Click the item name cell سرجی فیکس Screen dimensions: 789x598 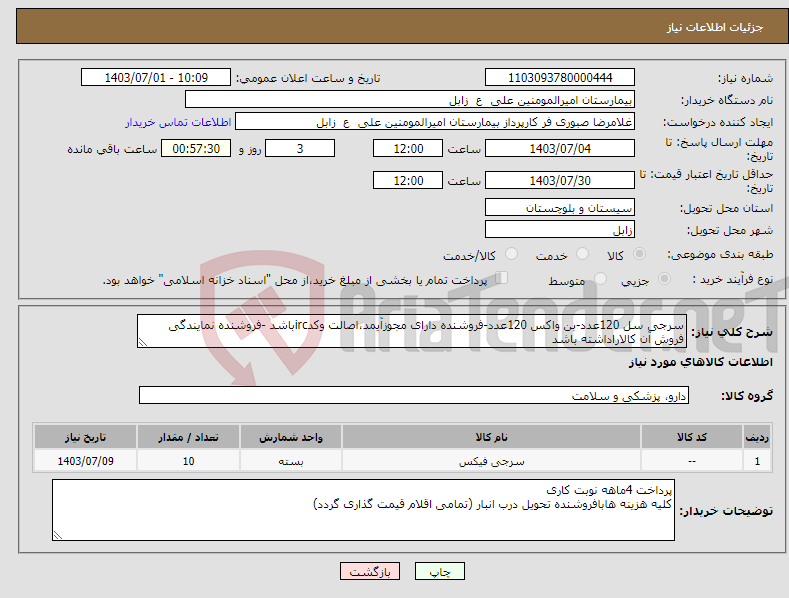click(x=491, y=461)
